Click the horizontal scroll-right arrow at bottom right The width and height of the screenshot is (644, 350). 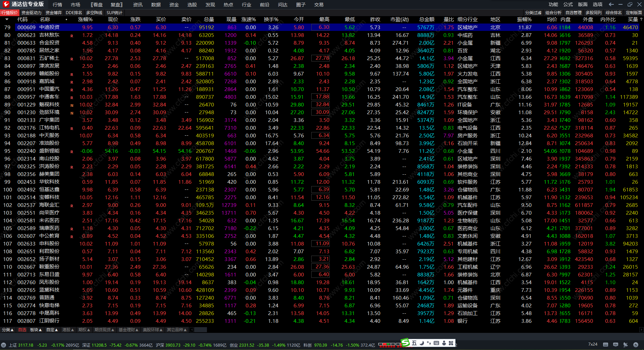(641, 330)
